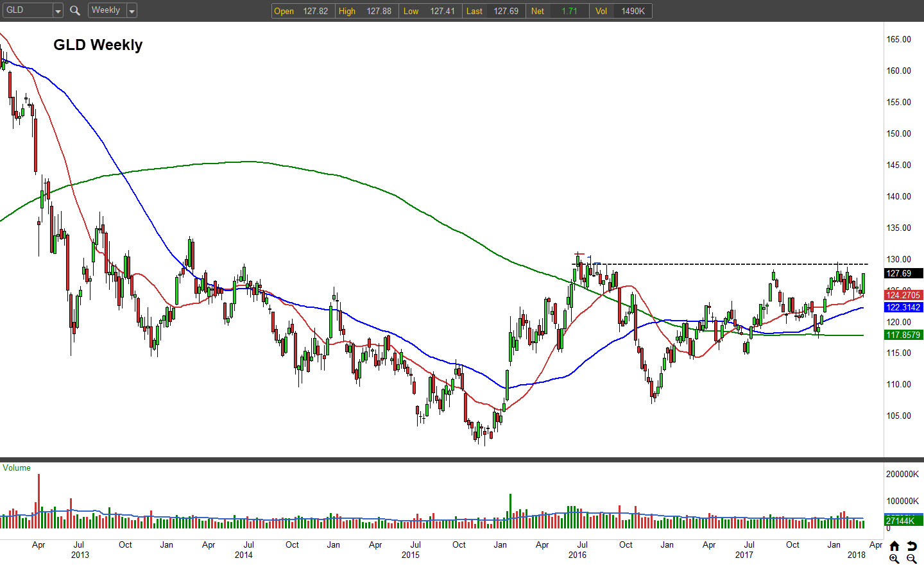Click the Volume panel label
Image resolution: width=924 pixels, height=565 pixels.
pos(17,468)
